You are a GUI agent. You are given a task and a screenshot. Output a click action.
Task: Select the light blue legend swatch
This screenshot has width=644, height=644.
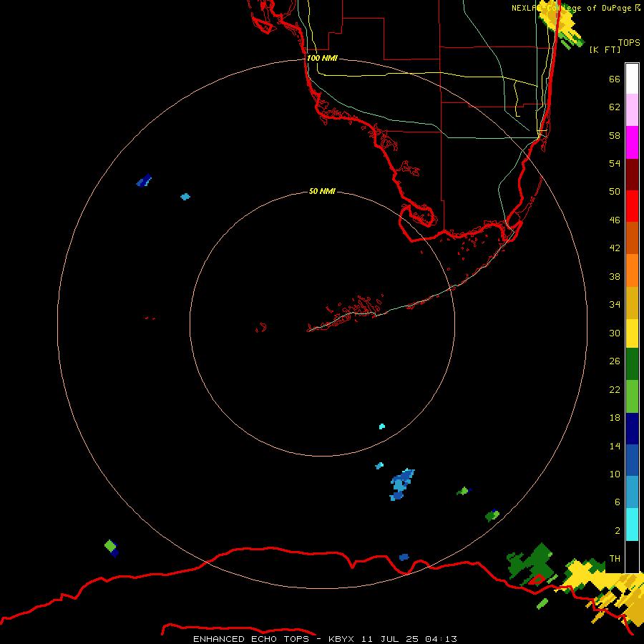click(632, 492)
